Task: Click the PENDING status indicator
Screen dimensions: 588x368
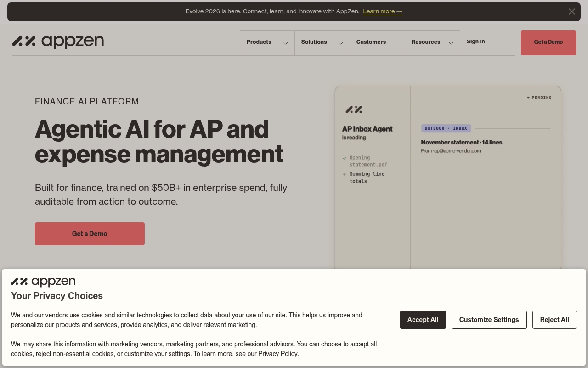Action: [539, 98]
